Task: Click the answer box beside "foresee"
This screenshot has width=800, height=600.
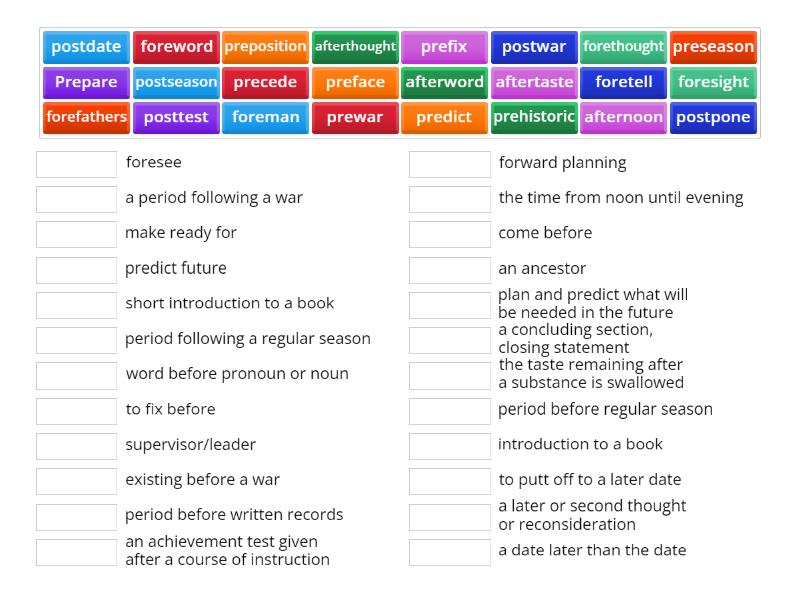Action: 75,164
